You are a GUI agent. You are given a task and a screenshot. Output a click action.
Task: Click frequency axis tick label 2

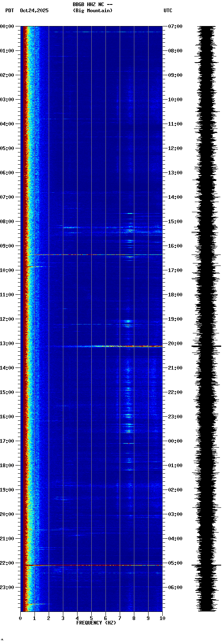pyautogui.click(x=49, y=618)
